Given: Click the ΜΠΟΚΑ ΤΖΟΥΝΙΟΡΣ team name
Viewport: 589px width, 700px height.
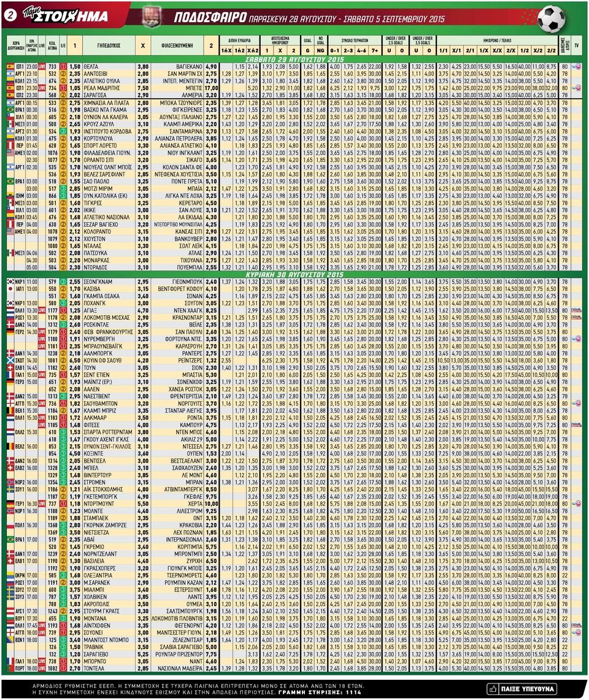Looking at the screenshot, I should pos(182,102).
